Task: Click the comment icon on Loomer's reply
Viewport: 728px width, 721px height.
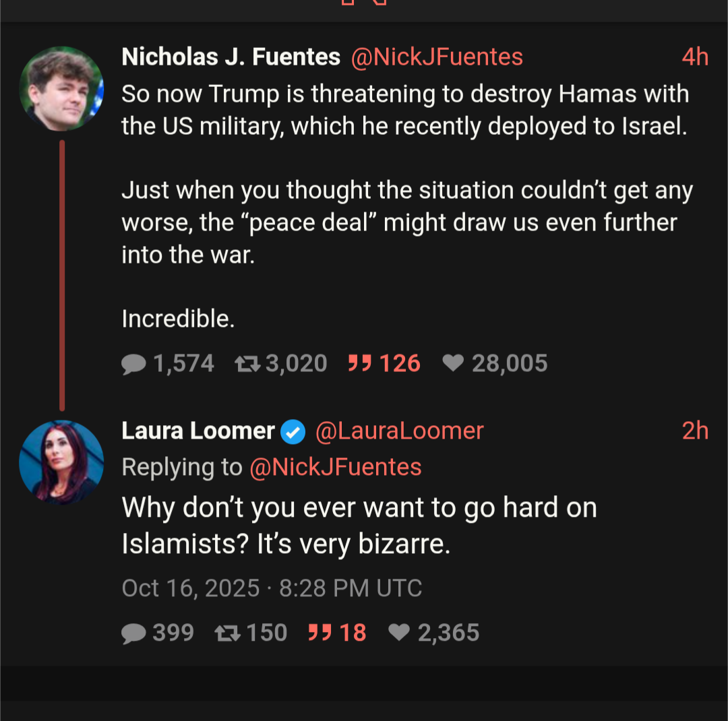Action: pos(133,633)
